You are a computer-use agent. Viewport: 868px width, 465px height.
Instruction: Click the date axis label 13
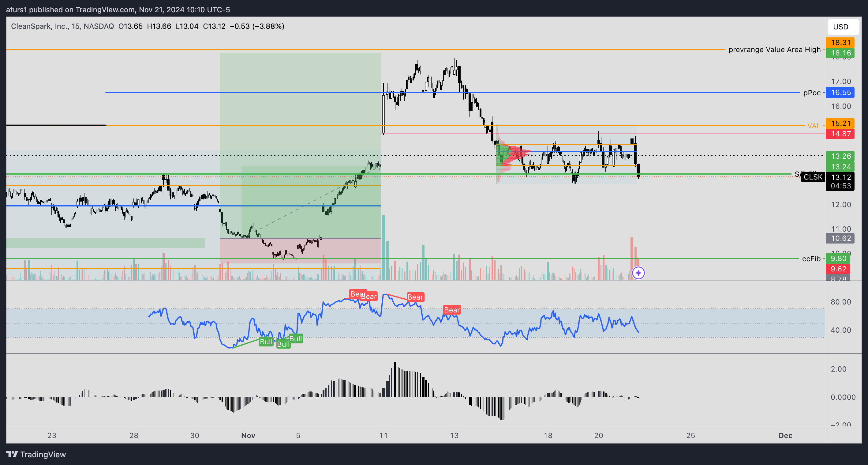(454, 435)
